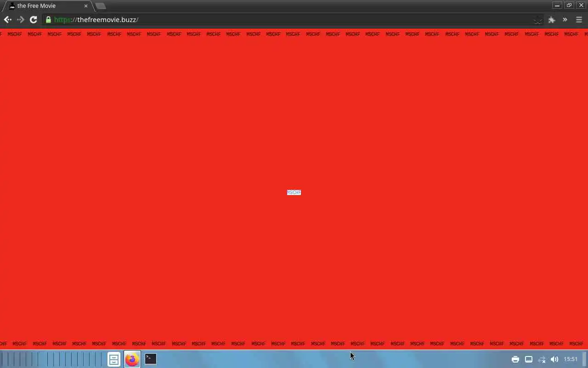Screen dimensions: 588x368
Task: Minimize the browser window
Action: 557,6
